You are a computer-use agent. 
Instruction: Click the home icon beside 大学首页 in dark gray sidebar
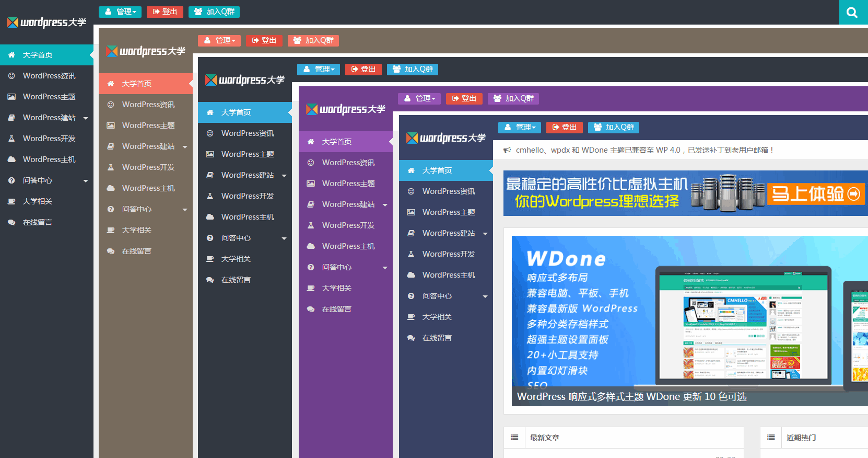11,55
